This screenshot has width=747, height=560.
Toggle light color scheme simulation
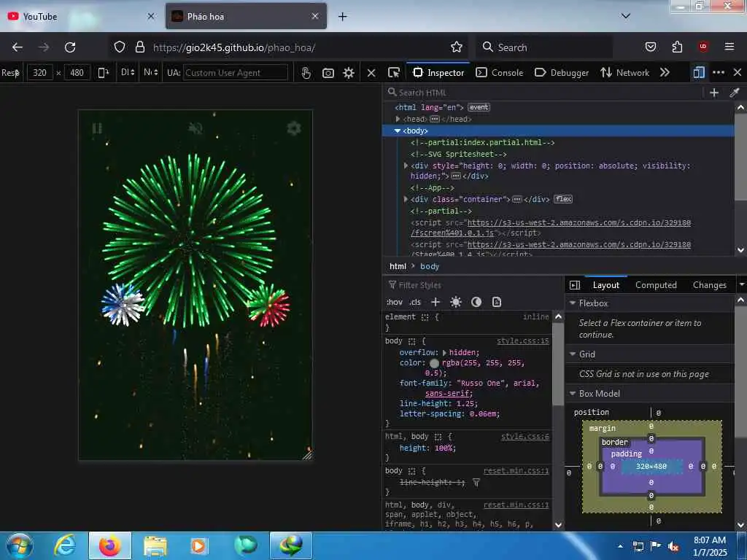[455, 302]
